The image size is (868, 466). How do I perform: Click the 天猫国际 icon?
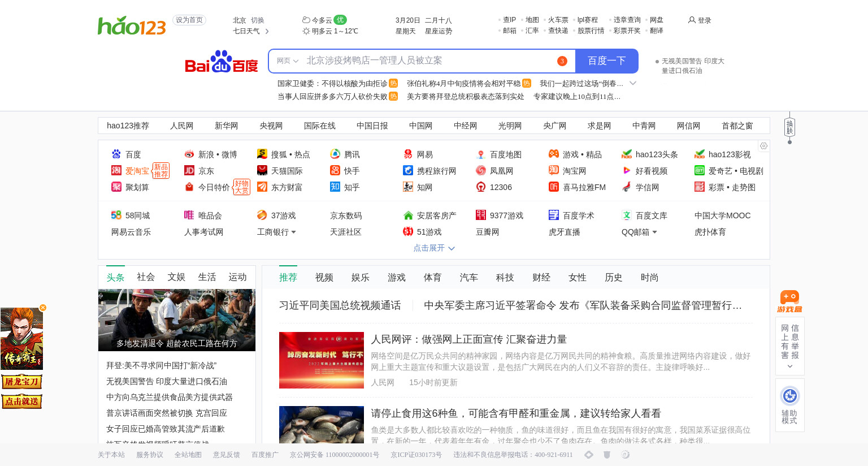pos(262,170)
